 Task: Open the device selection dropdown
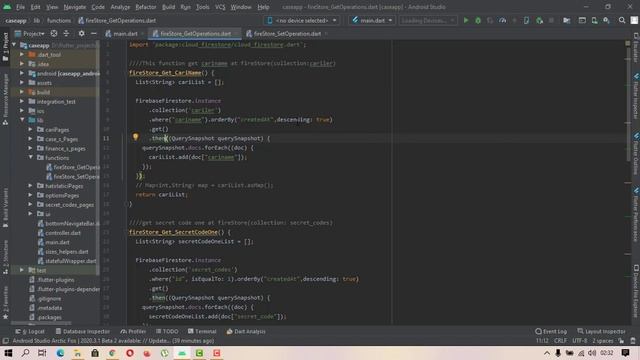[x=302, y=20]
